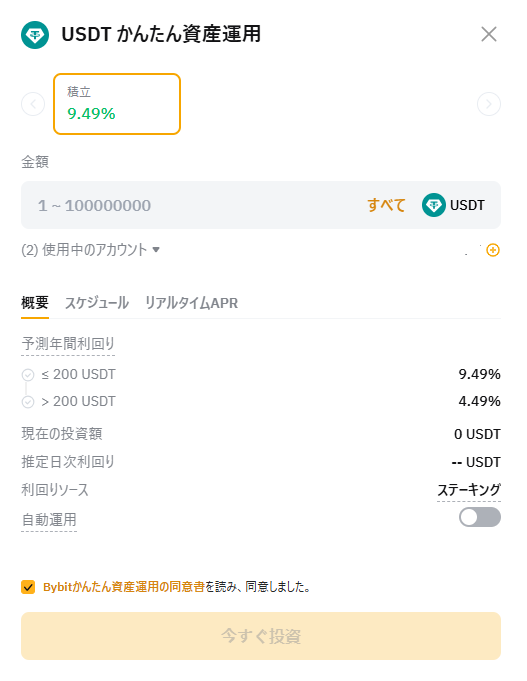Click the orange plus deposit icon
This screenshot has width=527, height=681.
[493, 250]
